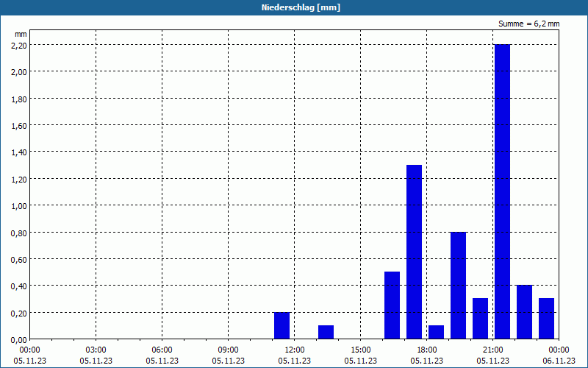Click the tallest bar reaching 2,20 mm
The image size is (588, 368).
click(x=502, y=191)
